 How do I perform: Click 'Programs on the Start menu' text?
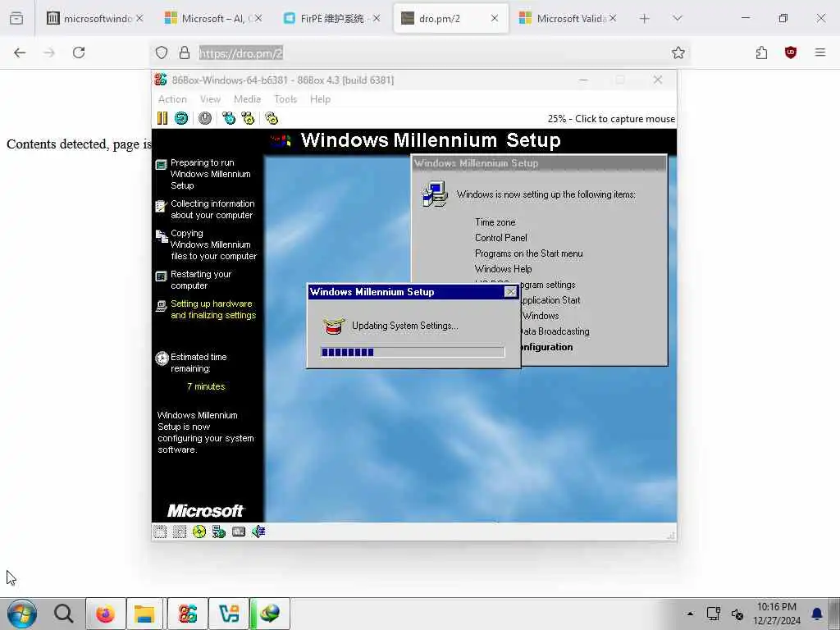pos(529,253)
